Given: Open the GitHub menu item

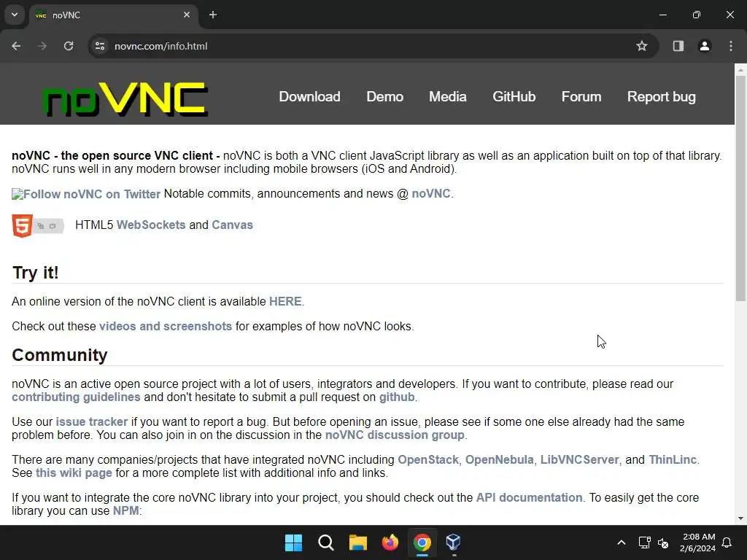Looking at the screenshot, I should (x=514, y=97).
